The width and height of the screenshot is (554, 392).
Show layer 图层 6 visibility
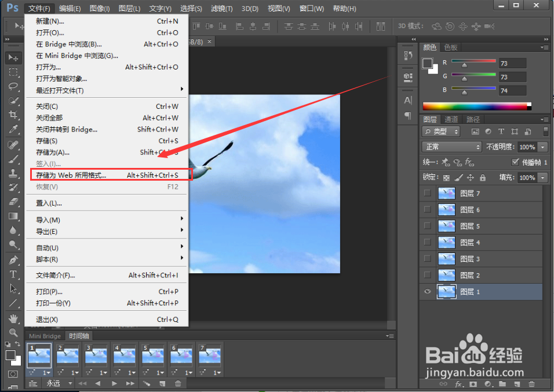(x=428, y=210)
